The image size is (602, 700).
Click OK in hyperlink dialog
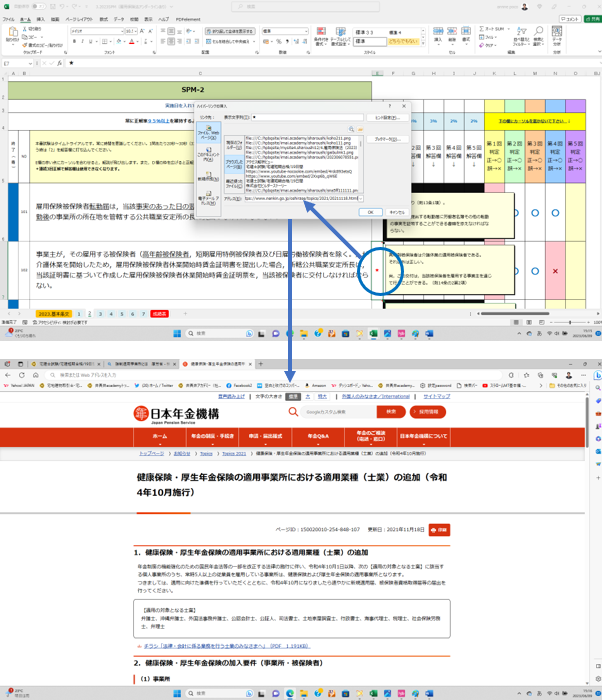(370, 212)
